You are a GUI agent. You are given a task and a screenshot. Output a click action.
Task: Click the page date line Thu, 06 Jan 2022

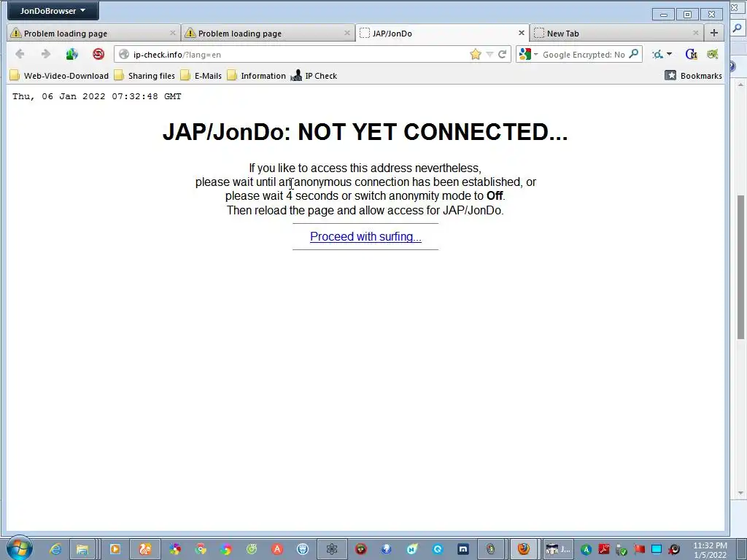[97, 96]
